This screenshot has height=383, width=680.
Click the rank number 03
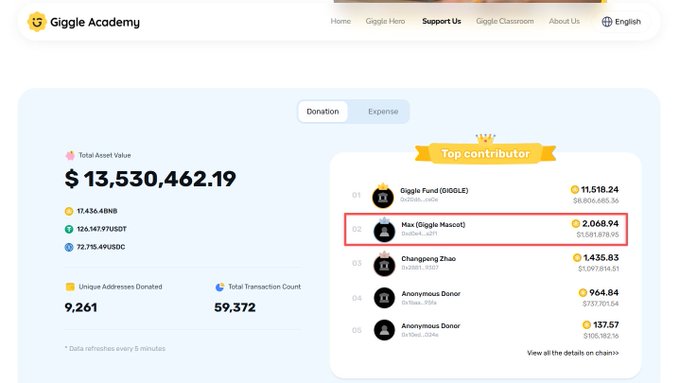(x=357, y=263)
